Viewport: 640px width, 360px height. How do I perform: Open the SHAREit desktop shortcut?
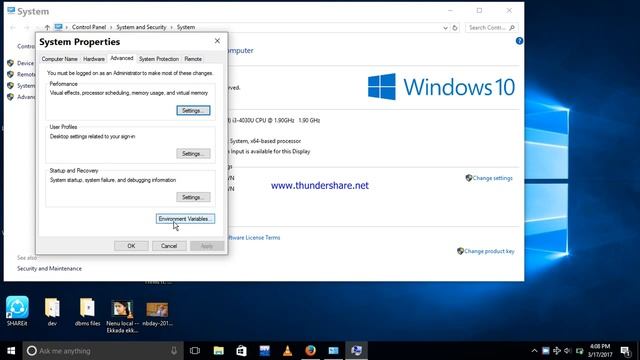tap(17, 311)
